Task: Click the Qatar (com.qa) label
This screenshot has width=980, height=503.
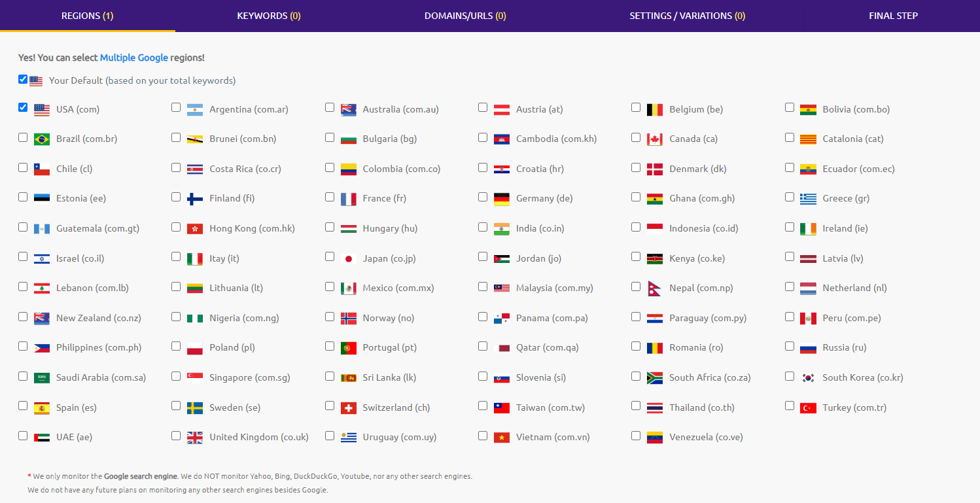Action: click(548, 347)
